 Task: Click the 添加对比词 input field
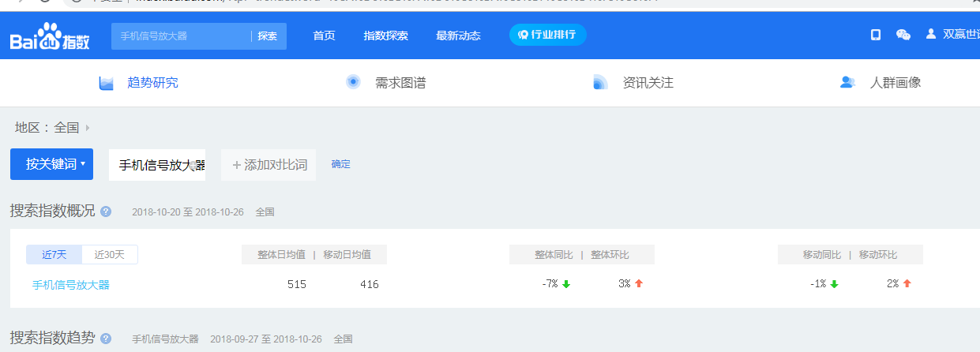268,165
